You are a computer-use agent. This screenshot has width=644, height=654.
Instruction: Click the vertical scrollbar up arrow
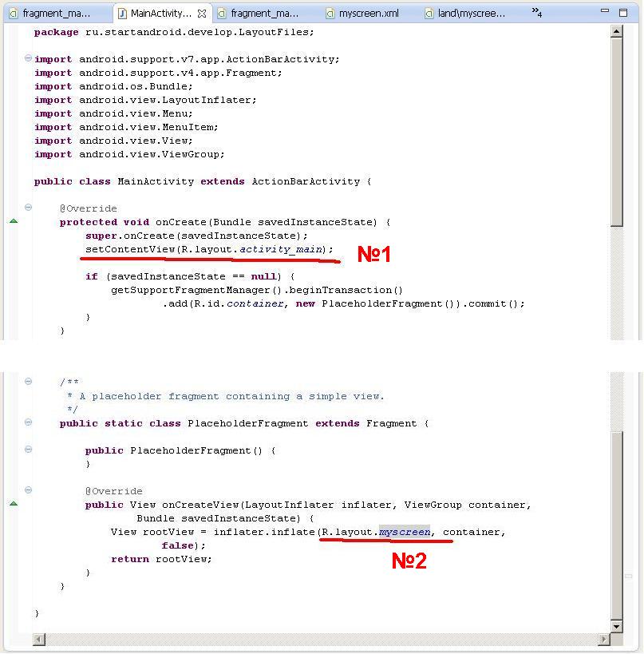(617, 31)
